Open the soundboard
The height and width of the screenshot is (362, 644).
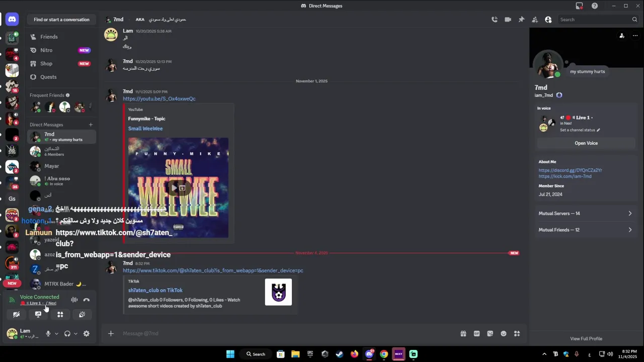[x=82, y=314]
